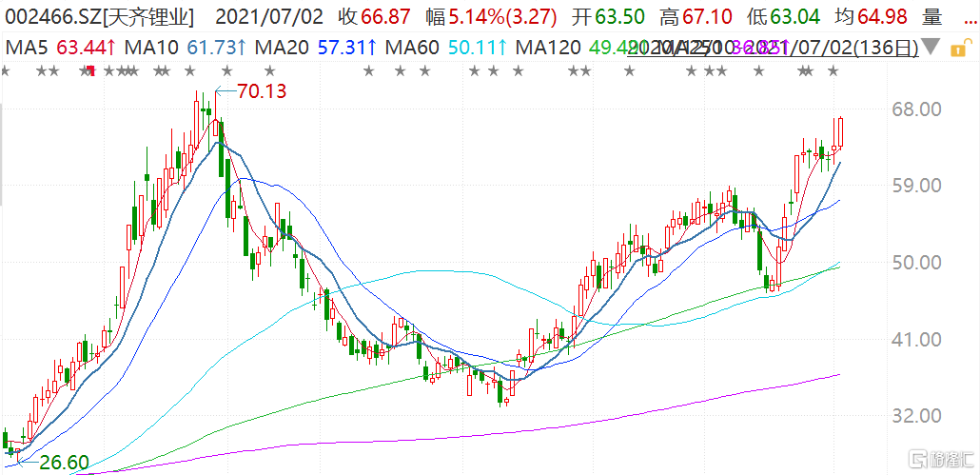Click the last star event marker on the right

(x=833, y=71)
